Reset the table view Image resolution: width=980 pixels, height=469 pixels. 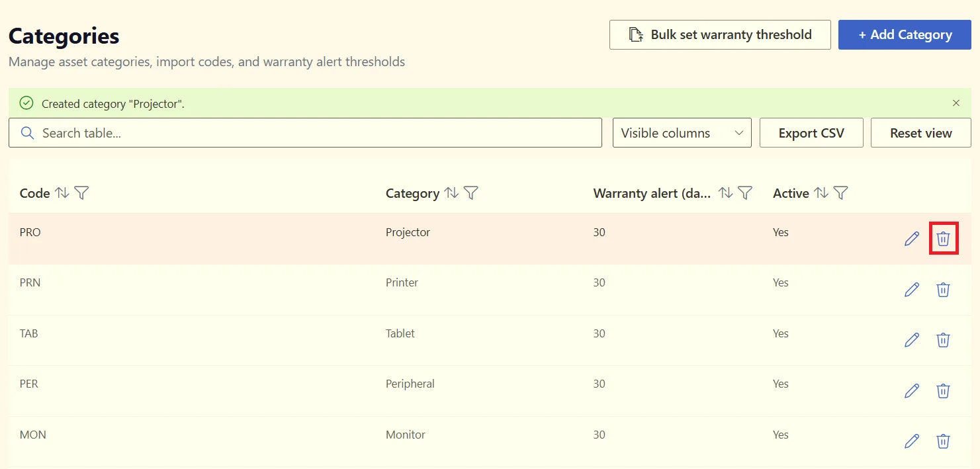[x=921, y=133]
